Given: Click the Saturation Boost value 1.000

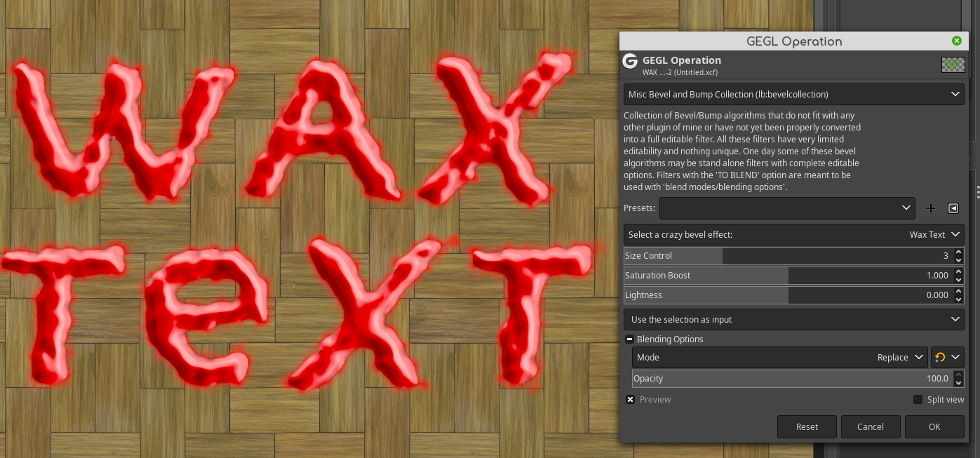Looking at the screenshot, I should pos(937,276).
